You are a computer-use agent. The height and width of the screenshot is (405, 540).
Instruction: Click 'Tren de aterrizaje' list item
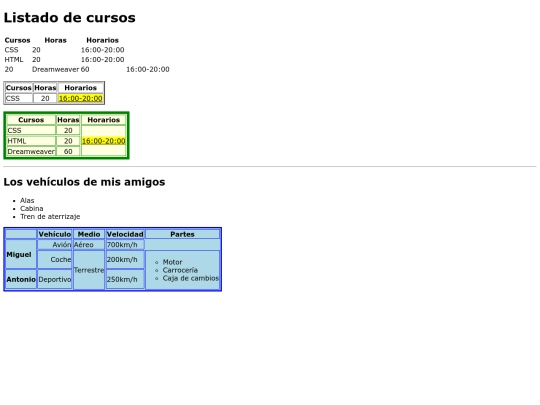click(x=50, y=216)
